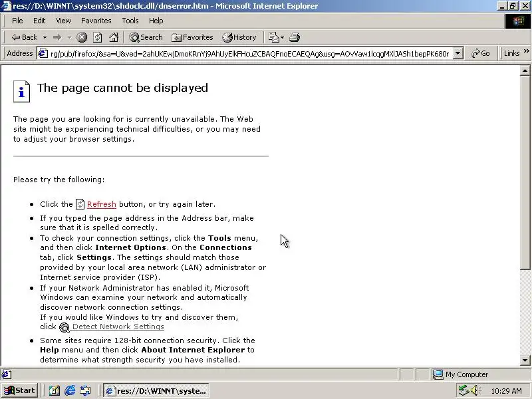Screen dimensions: 532x399
Task: Open the Edit menu
Action: click(x=39, y=21)
